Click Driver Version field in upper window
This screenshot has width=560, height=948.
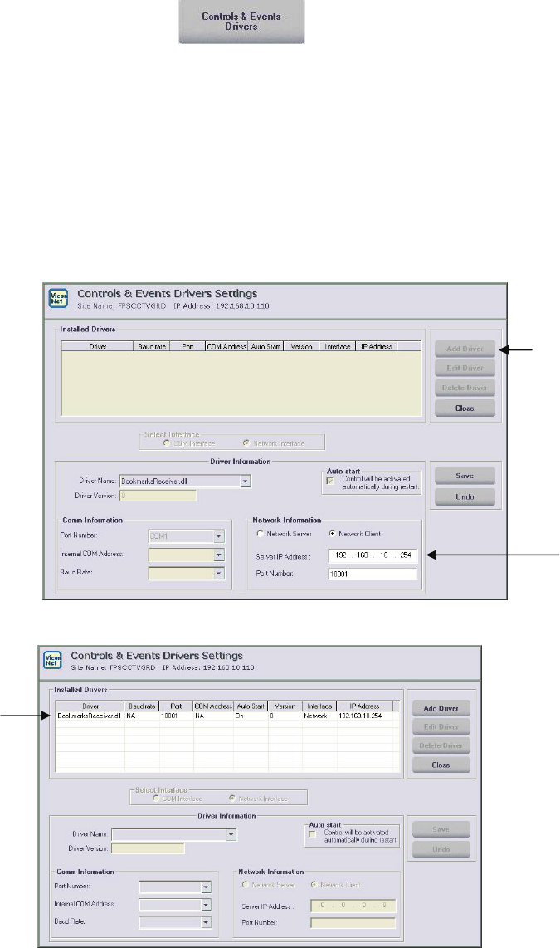158,496
